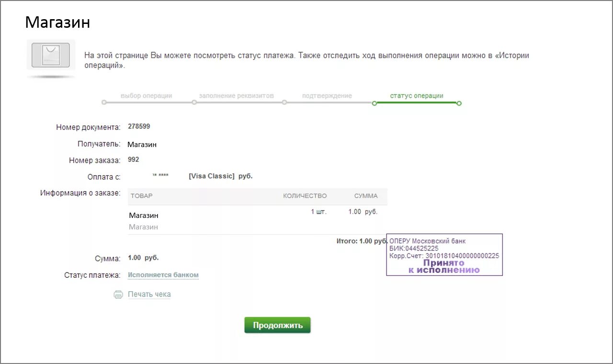
Task: Click the printer icon beside Печать чека
Action: point(118,295)
